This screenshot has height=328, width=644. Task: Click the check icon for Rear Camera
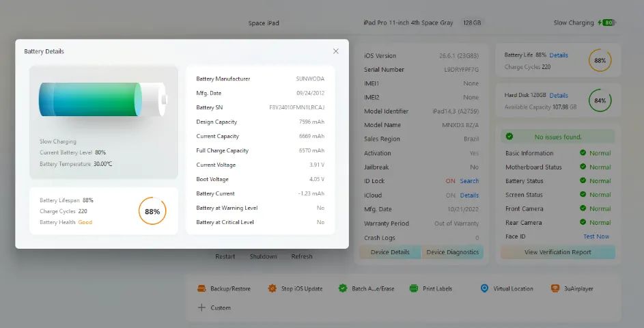tap(583, 222)
